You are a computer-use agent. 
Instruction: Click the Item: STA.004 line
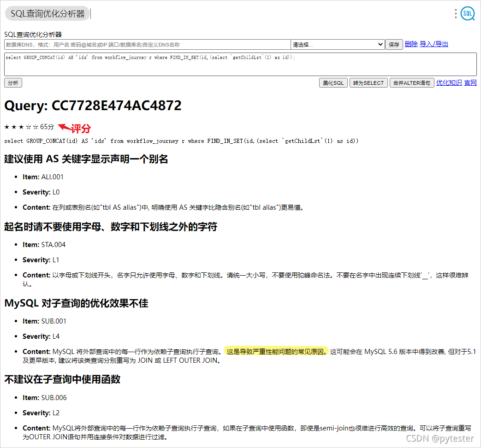click(44, 245)
